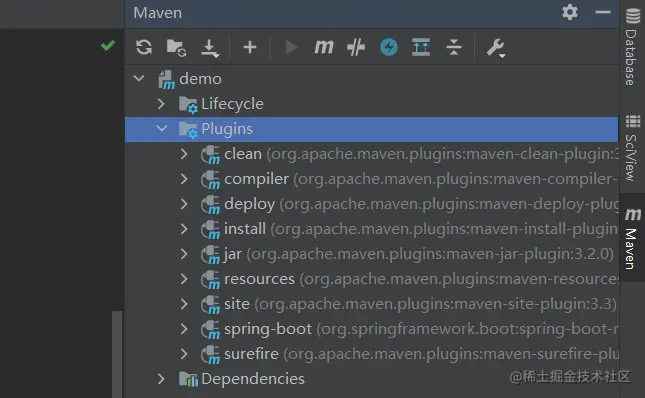This screenshot has height=398, width=645.
Task: Hide the Maven tool window
Action: coord(603,12)
